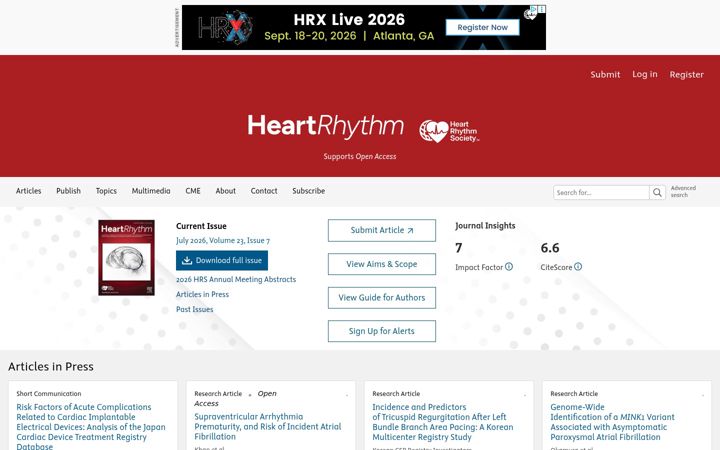
Task: Click Sign Up for Alerts button
Action: click(x=382, y=331)
